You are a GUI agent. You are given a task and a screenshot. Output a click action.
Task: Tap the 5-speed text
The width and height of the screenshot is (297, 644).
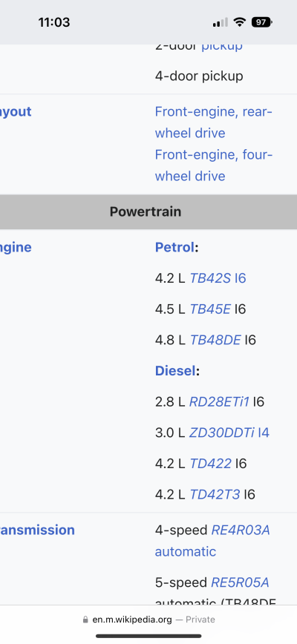click(x=181, y=582)
